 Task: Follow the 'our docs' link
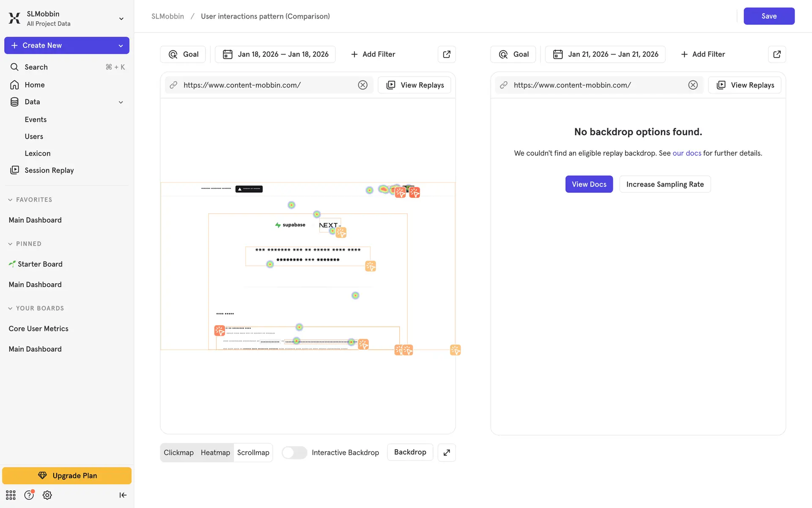(x=686, y=153)
